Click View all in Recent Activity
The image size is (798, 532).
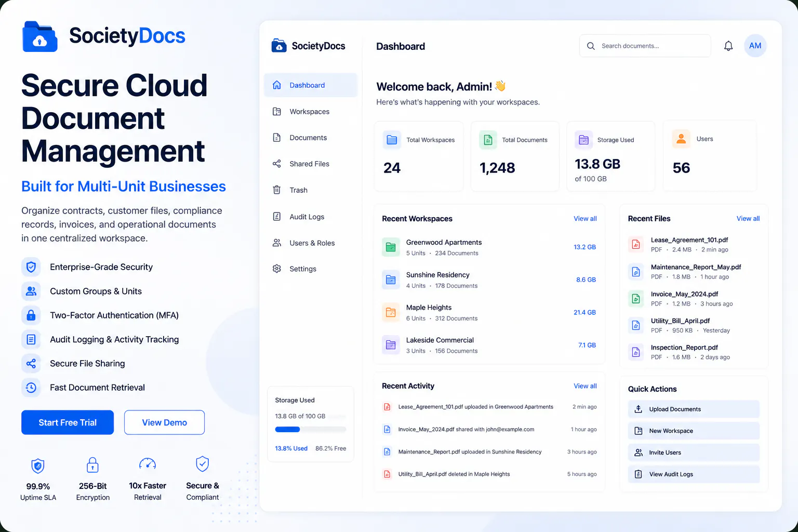click(585, 386)
